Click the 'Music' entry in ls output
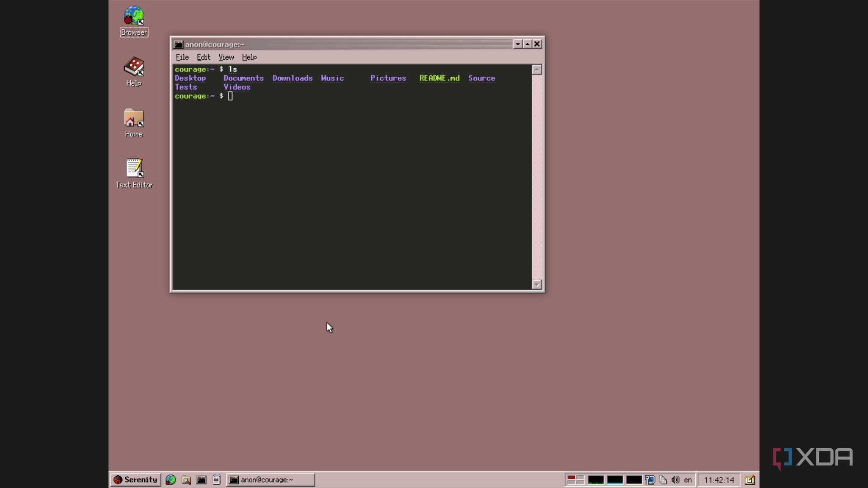This screenshot has height=488, width=868. [333, 78]
